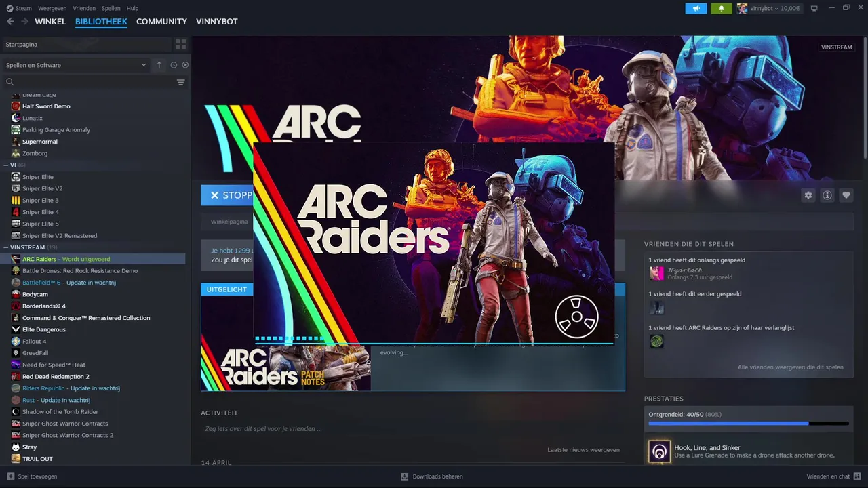Select Lunatix in the game list
868x488 pixels.
pos(33,118)
